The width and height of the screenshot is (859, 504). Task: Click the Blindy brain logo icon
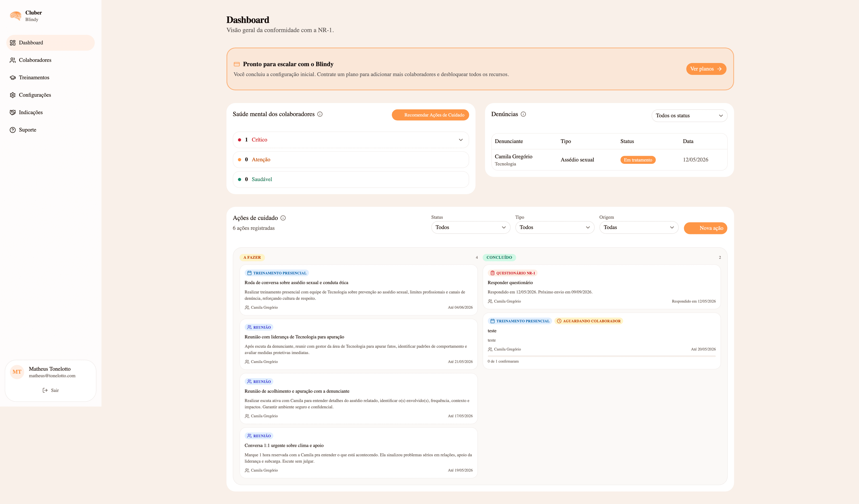pyautogui.click(x=16, y=16)
